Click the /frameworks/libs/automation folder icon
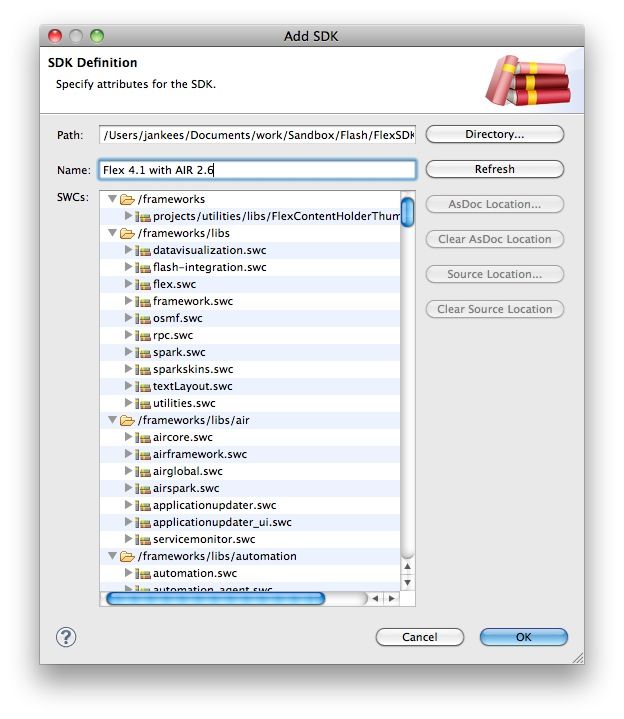Screen dimensions: 624x719 pos(127,556)
